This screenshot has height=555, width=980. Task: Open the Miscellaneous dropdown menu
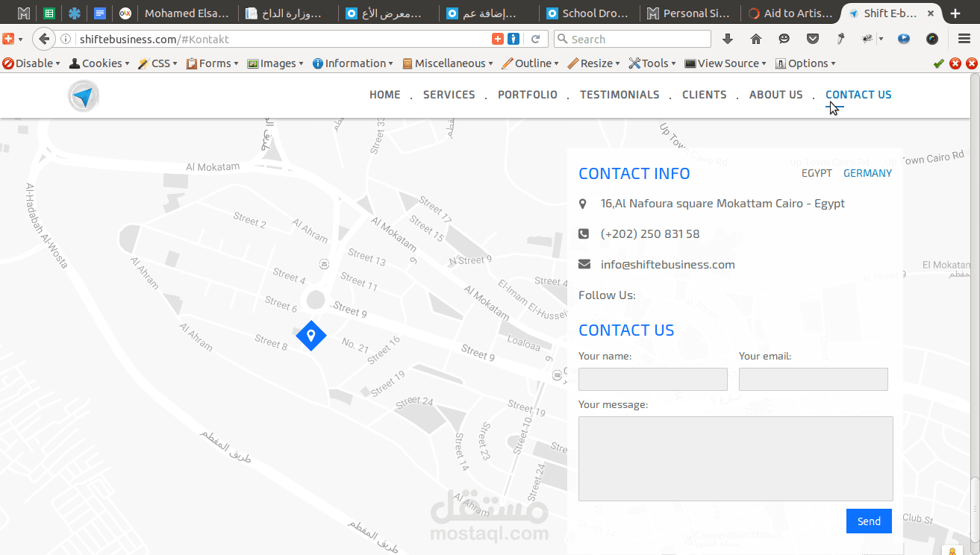(448, 63)
